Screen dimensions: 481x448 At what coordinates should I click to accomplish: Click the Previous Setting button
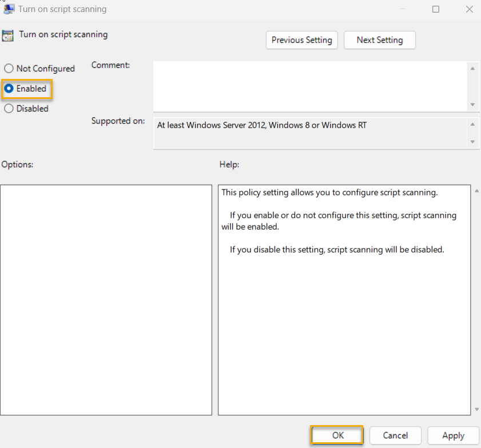tap(301, 40)
